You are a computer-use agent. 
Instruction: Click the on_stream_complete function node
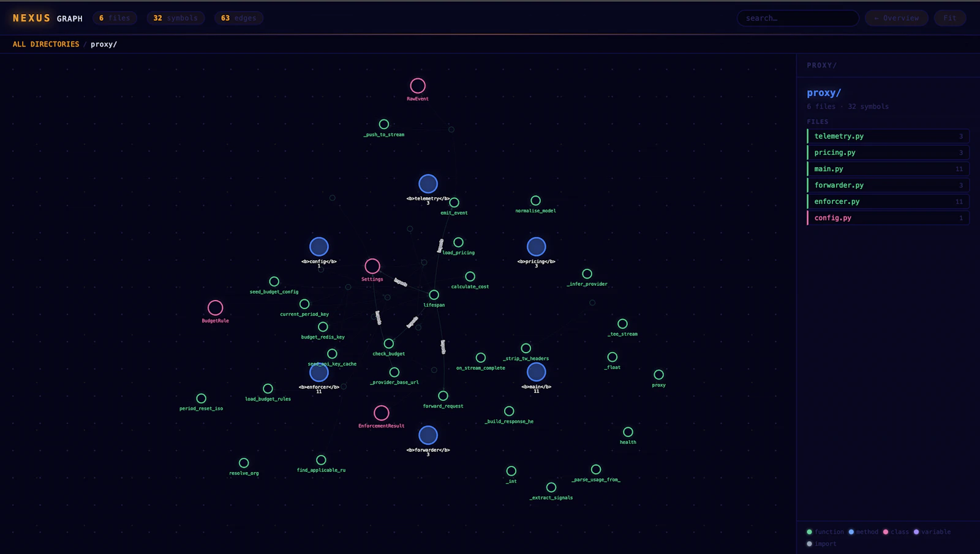(481, 358)
